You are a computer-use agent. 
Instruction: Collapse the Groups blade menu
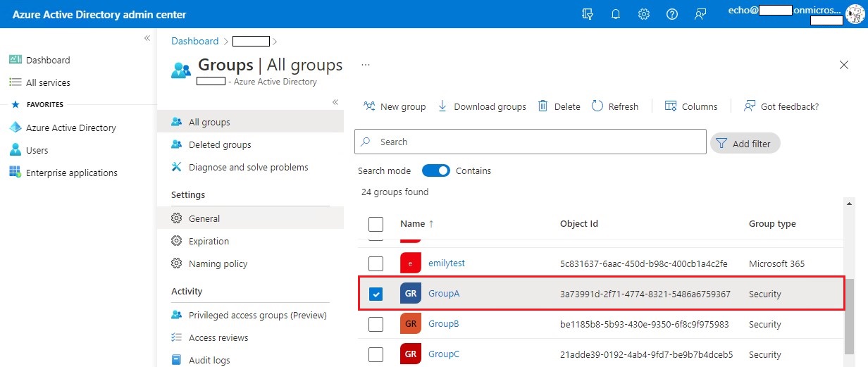(335, 102)
